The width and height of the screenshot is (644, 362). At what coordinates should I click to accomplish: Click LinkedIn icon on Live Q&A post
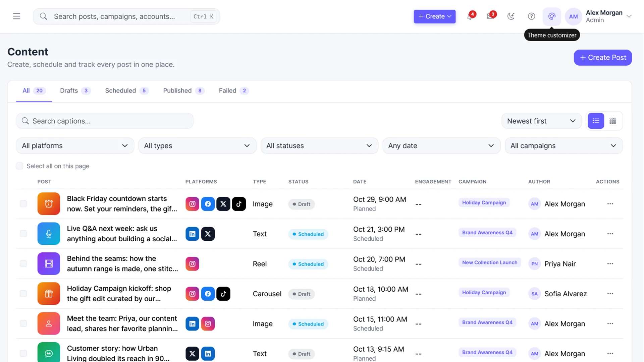click(x=192, y=234)
